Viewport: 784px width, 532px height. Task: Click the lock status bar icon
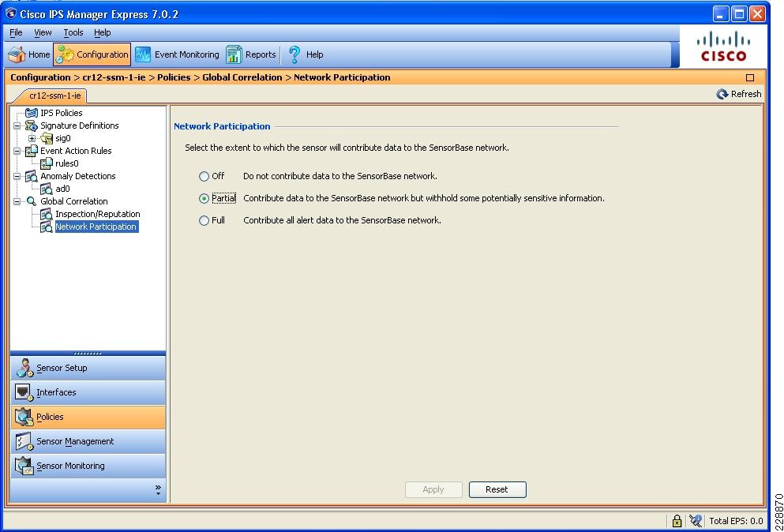[x=677, y=521]
